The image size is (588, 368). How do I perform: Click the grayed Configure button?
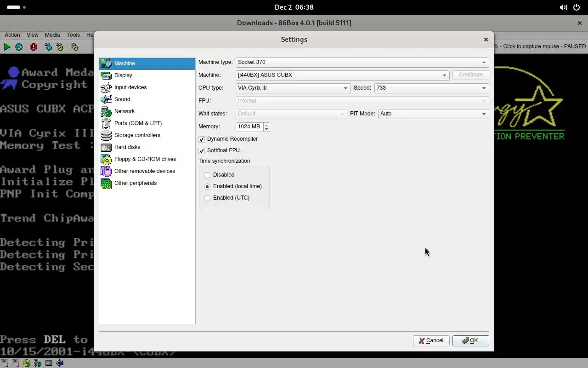tap(470, 75)
